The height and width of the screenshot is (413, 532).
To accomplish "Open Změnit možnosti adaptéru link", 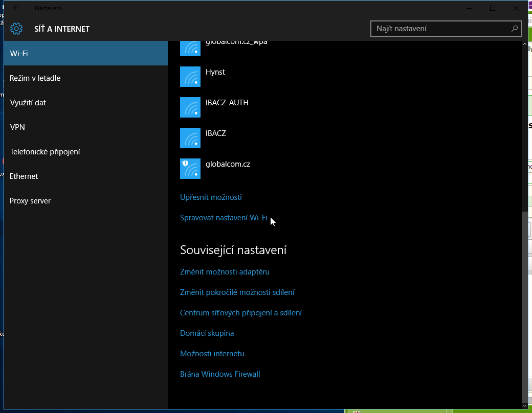I will [x=225, y=272].
